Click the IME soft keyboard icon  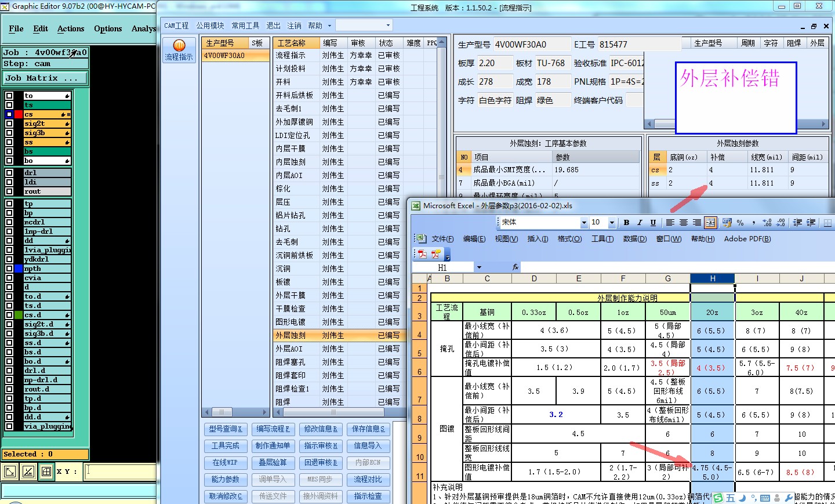point(765,498)
